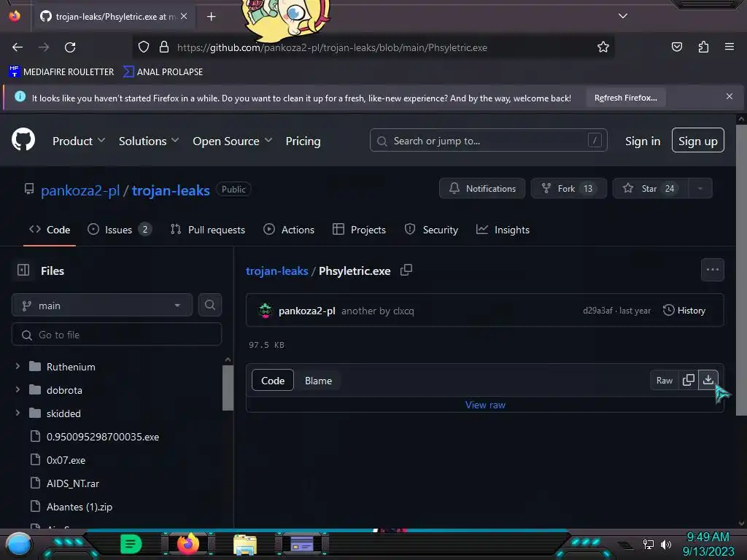The image size is (747, 560).
Task: Open Firefox from the taskbar
Action: [188, 544]
